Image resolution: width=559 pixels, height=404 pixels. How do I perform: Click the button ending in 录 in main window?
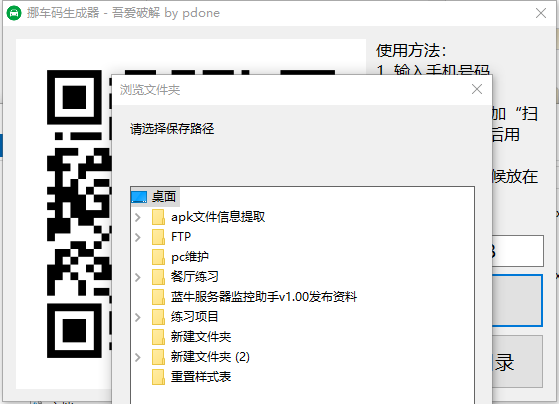tap(517, 361)
